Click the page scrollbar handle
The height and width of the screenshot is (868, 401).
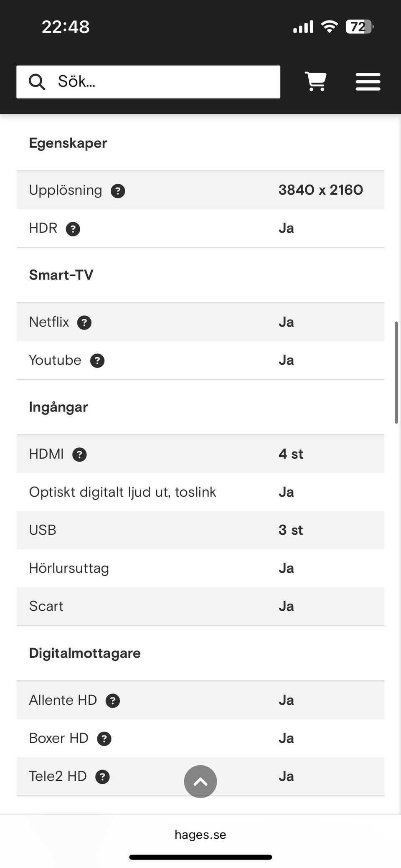(396, 373)
